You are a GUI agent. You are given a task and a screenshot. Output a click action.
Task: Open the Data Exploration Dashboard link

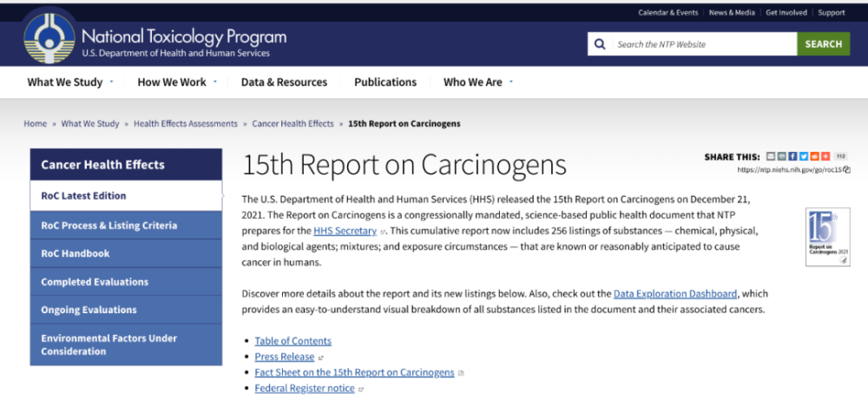click(675, 293)
